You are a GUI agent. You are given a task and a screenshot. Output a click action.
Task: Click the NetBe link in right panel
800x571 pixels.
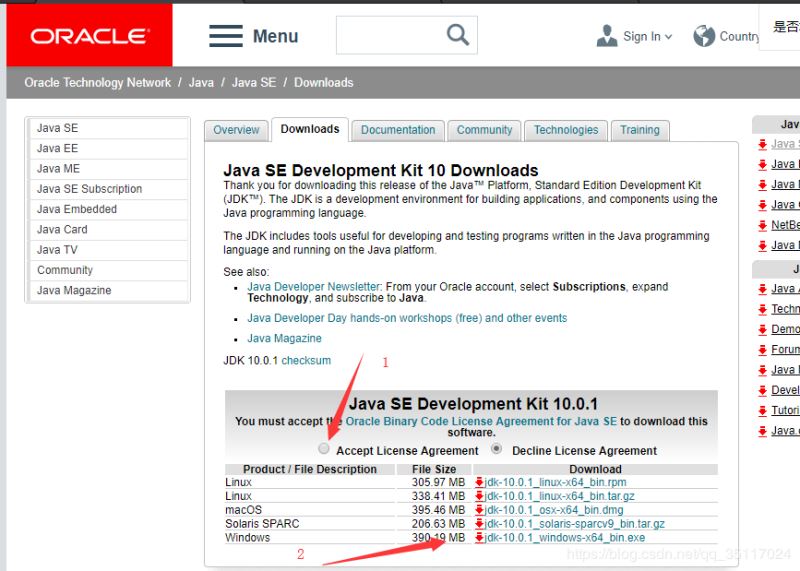click(786, 225)
